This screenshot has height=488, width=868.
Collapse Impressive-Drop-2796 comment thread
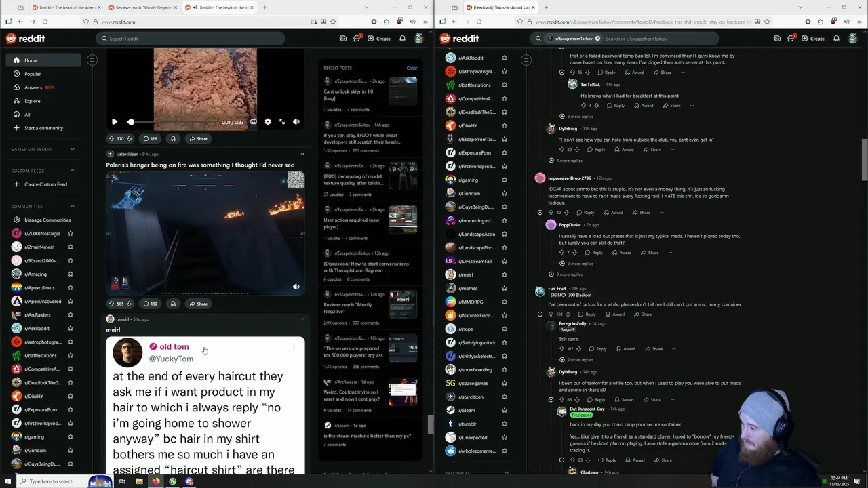point(540,213)
